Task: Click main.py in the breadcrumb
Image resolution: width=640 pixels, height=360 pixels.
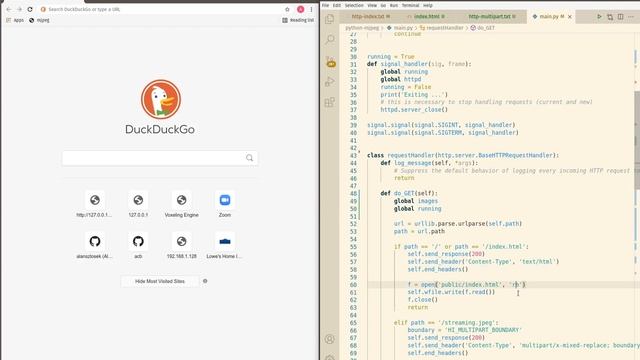Action: tap(403, 28)
